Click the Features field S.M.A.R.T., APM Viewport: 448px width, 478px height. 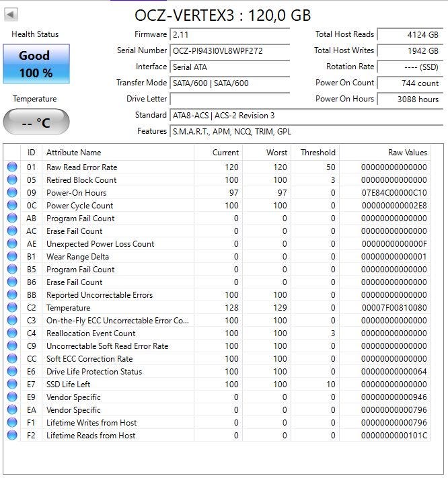pyautogui.click(x=307, y=131)
